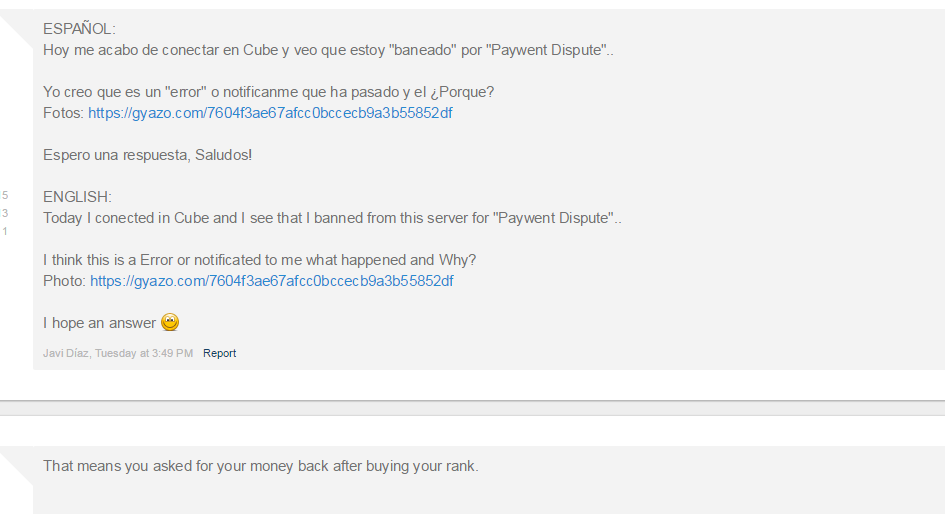945x514 pixels.
Task: Click the "ENGLISH:" heading text
Action: coord(77,197)
